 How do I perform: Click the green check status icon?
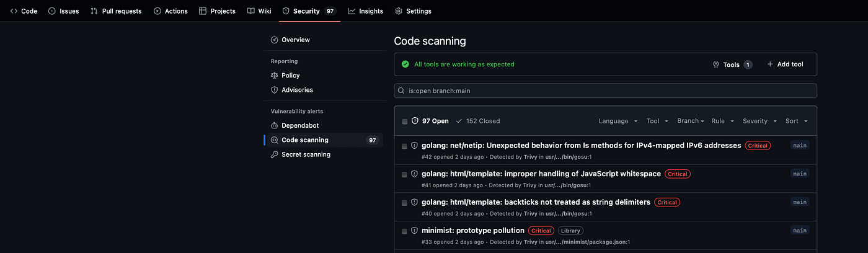point(405,64)
